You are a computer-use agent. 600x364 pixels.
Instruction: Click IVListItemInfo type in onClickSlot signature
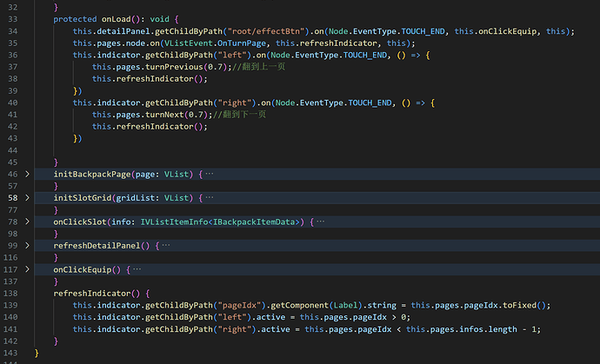[x=174, y=222]
